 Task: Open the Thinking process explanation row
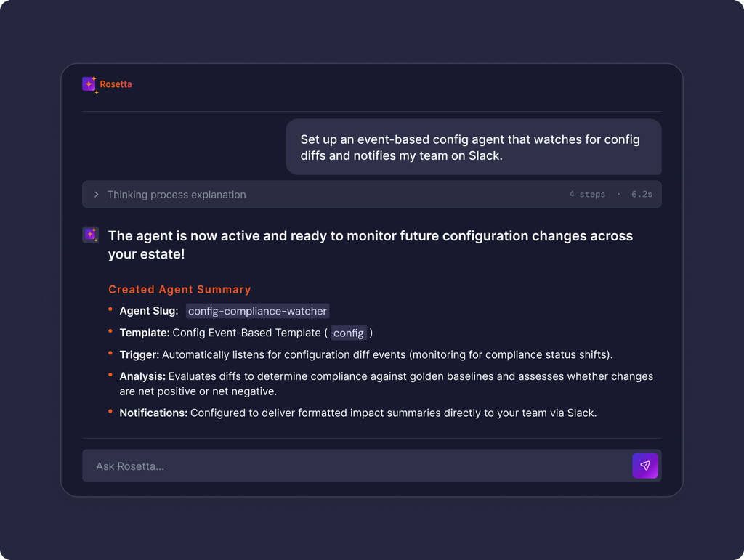(371, 195)
